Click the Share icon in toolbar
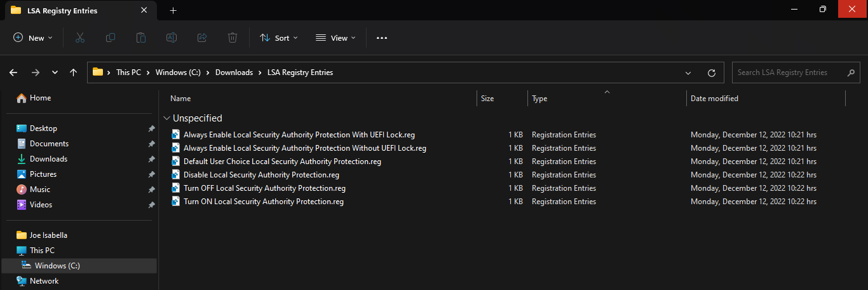The width and height of the screenshot is (868, 290). (202, 38)
